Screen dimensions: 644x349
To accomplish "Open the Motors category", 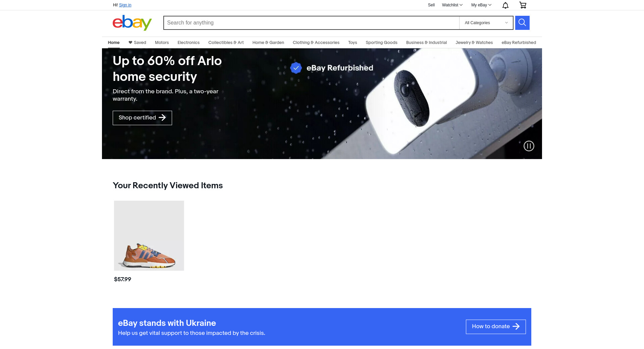I will pyautogui.click(x=162, y=43).
